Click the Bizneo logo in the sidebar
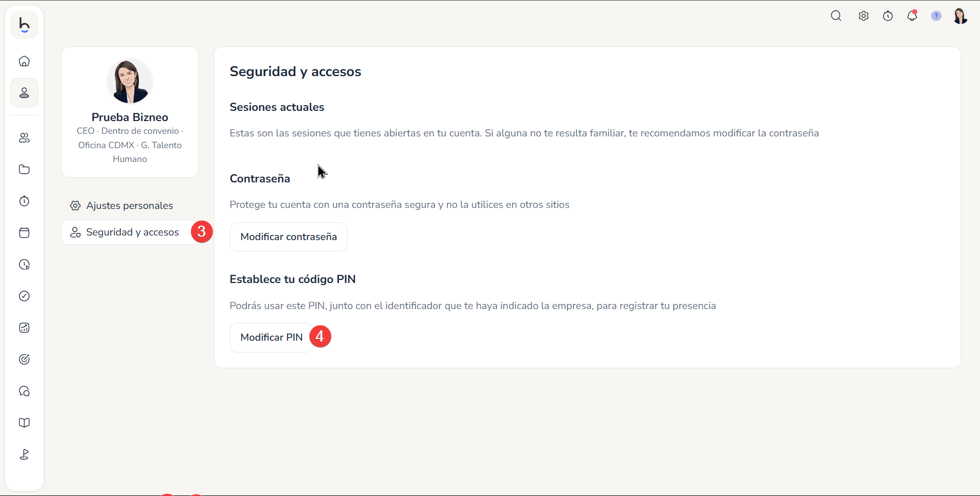This screenshot has width=980, height=496. (x=24, y=25)
